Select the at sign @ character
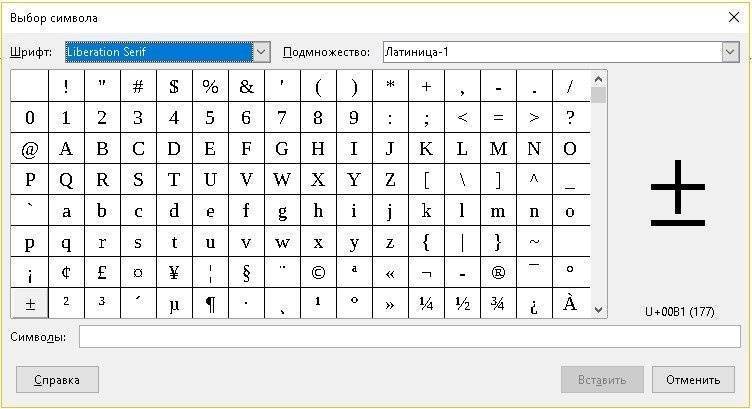 point(30,148)
